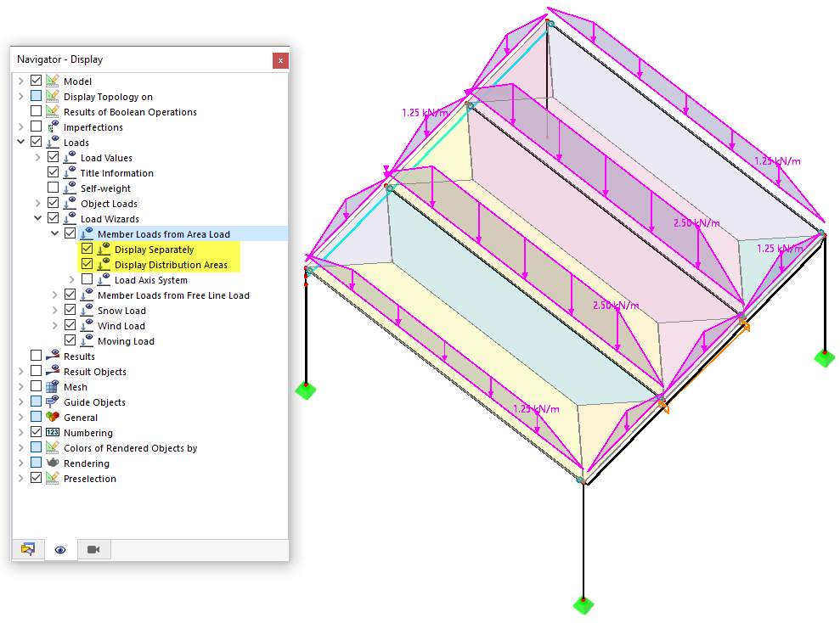This screenshot has height=623, width=840.
Task: Disable Display Distribution Areas
Action: (x=86, y=264)
